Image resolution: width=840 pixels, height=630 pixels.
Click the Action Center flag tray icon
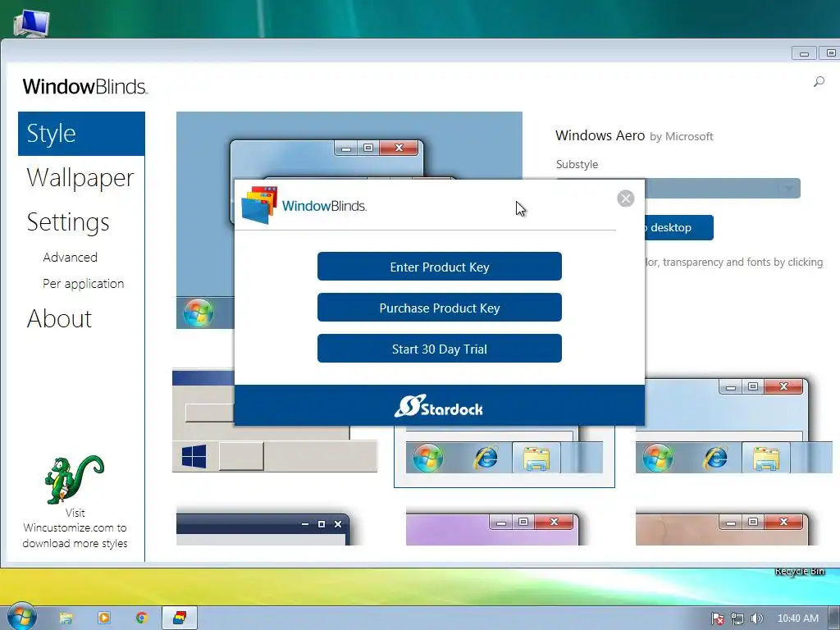click(x=717, y=619)
